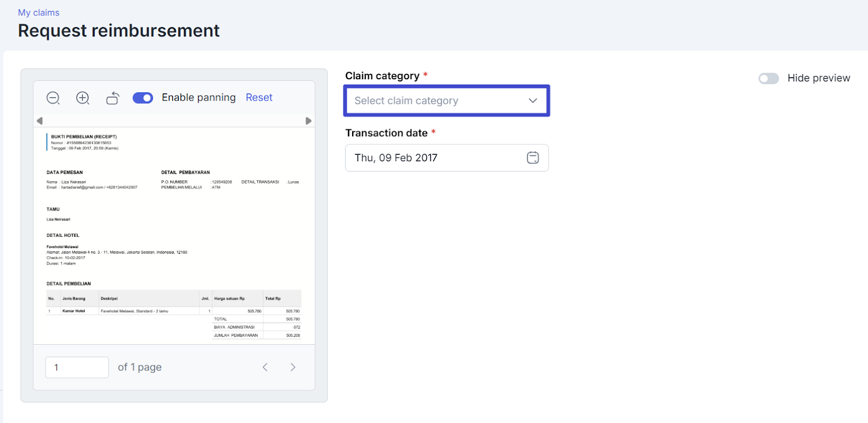
Task: Focus the page number input box
Action: (x=77, y=367)
